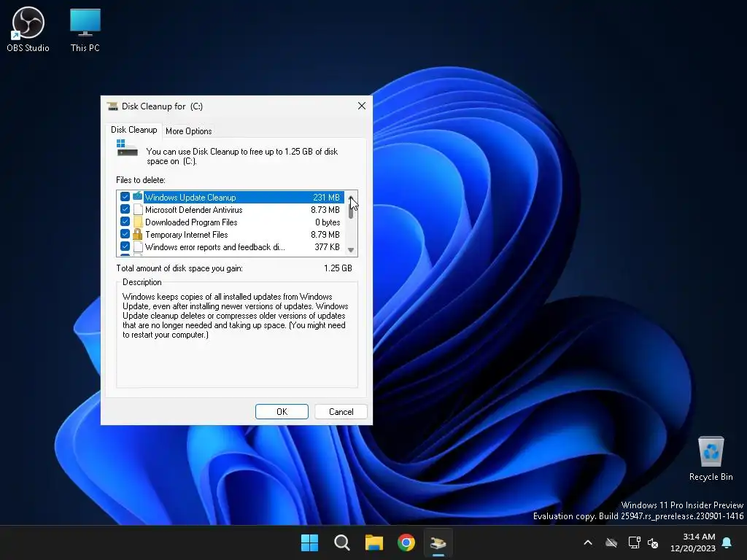Image resolution: width=747 pixels, height=560 pixels.
Task: Confirm cleanup with OK button
Action: pos(282,411)
